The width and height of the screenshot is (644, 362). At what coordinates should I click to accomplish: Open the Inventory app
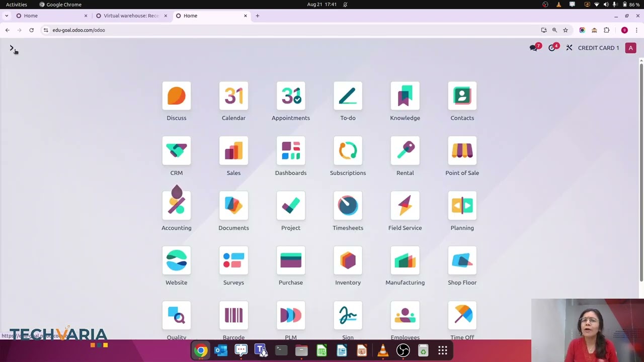(348, 260)
